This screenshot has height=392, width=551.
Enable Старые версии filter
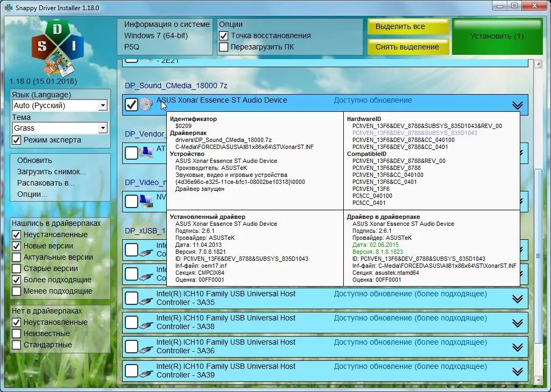[x=16, y=268]
